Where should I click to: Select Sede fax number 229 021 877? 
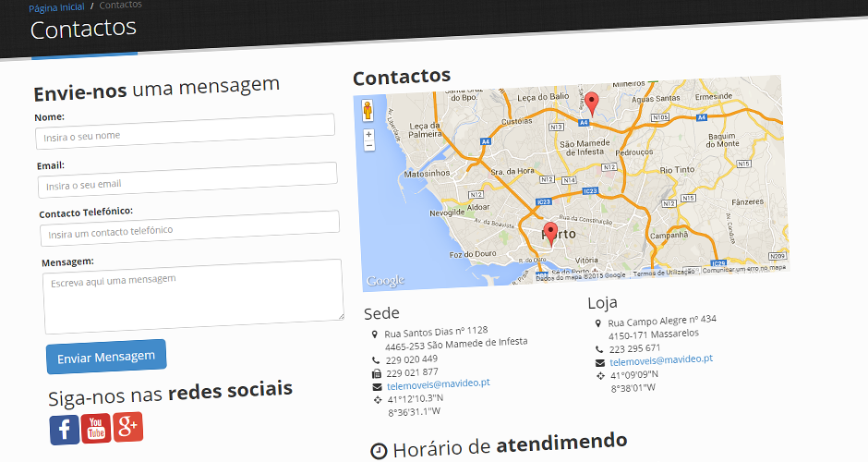[x=413, y=372]
